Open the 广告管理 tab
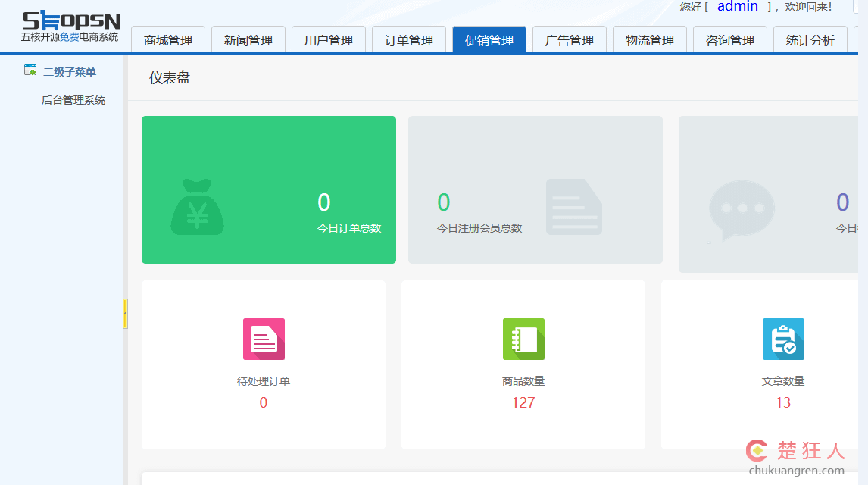The height and width of the screenshot is (485, 868). 570,40
